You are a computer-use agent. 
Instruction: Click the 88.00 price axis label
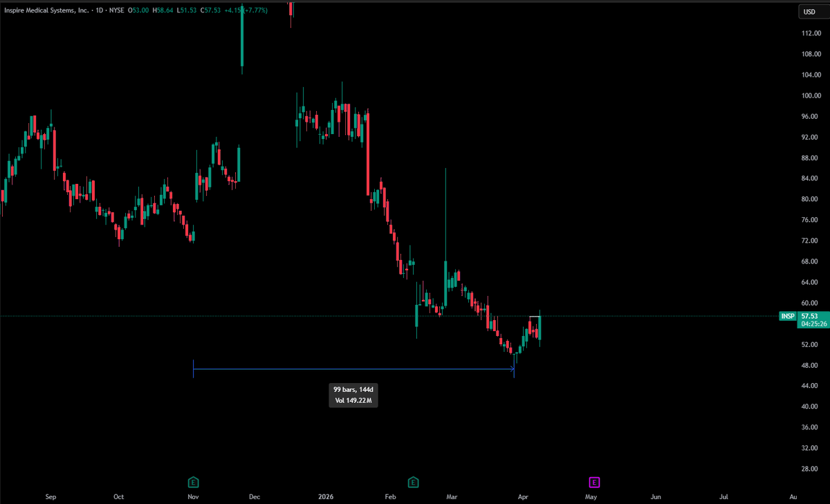coord(810,158)
